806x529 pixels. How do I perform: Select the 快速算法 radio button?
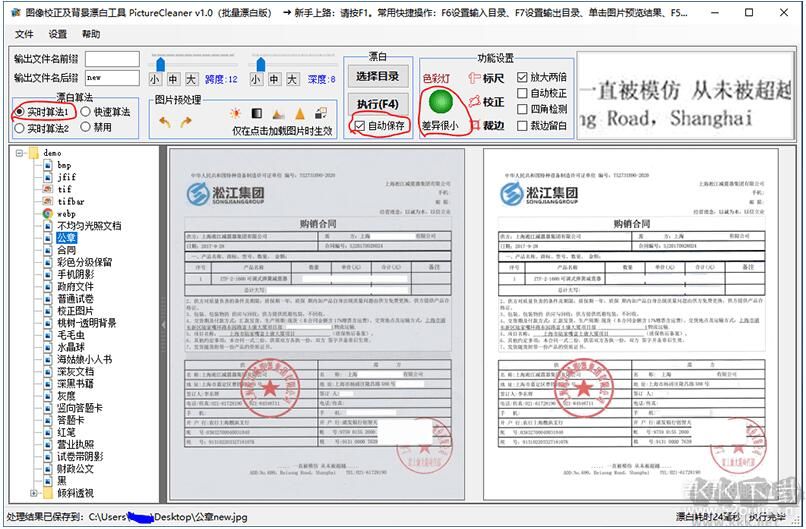86,112
